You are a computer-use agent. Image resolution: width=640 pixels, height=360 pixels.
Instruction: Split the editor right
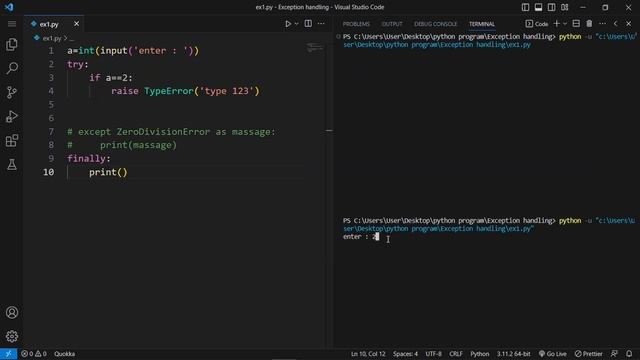(308, 24)
